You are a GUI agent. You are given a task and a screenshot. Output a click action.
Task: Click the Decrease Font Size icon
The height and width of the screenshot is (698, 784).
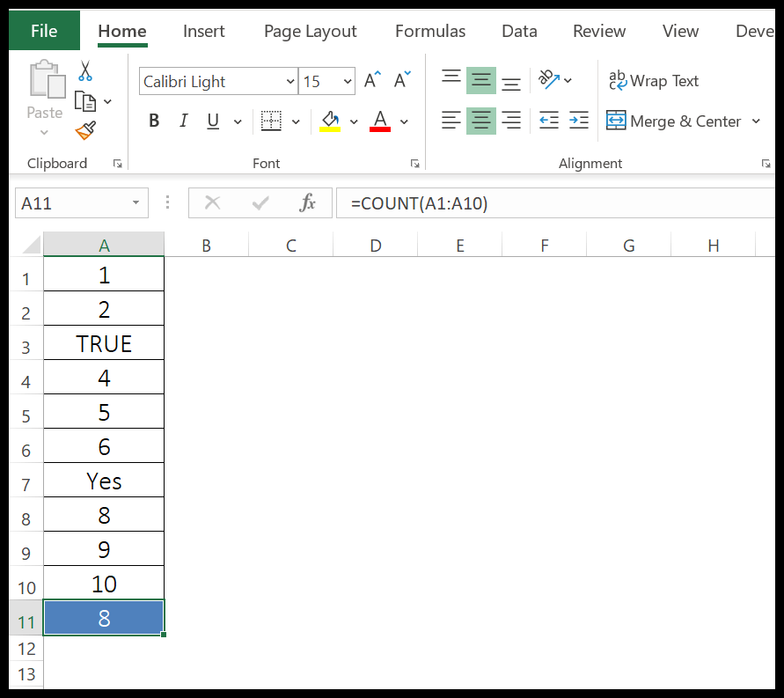pos(400,78)
